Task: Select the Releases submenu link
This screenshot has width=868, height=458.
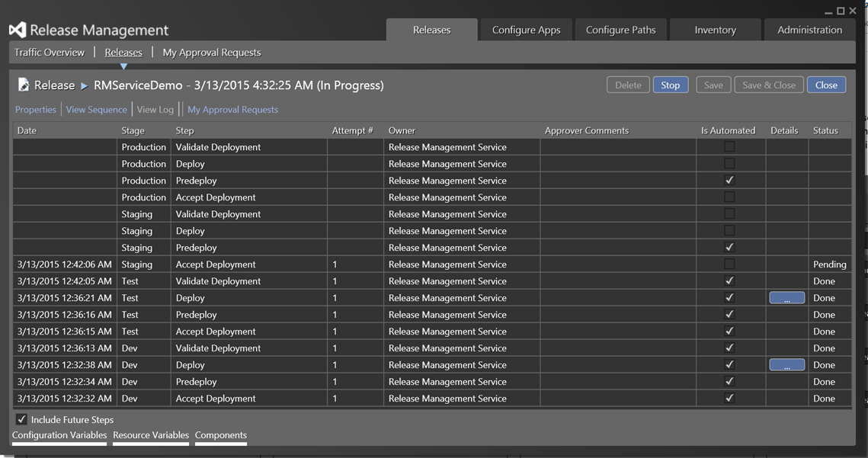Action: 123,52
